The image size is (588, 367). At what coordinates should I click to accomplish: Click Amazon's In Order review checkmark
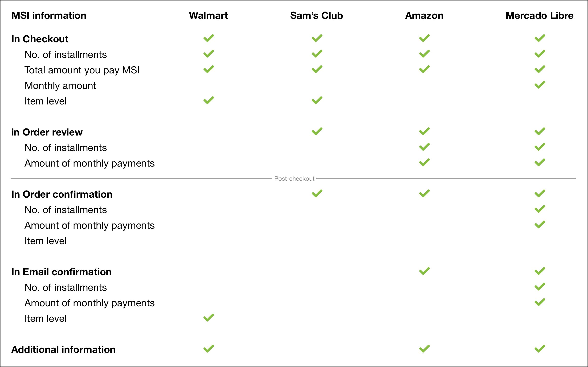click(x=425, y=131)
